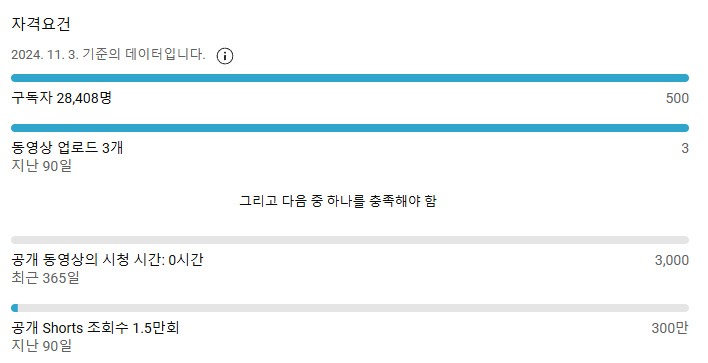Click the 동영상 업로드 3개 label
This screenshot has width=708, height=363.
pyautogui.click(x=67, y=148)
